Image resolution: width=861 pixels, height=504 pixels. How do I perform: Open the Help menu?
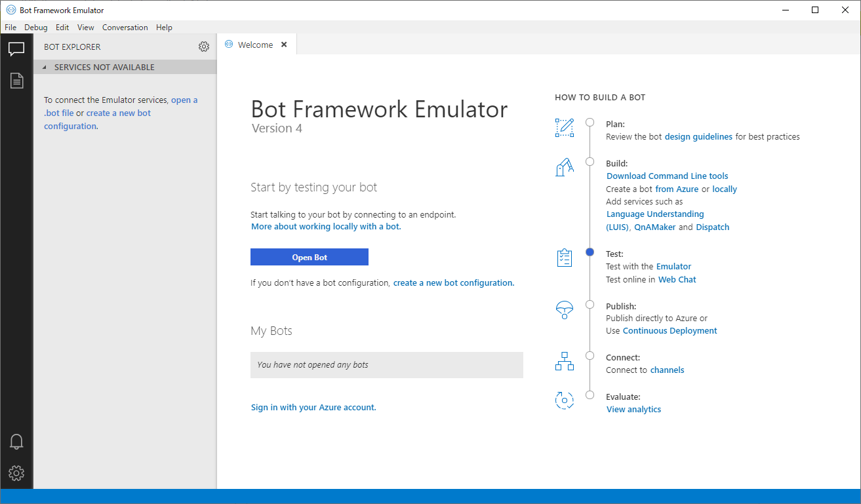pos(164,28)
